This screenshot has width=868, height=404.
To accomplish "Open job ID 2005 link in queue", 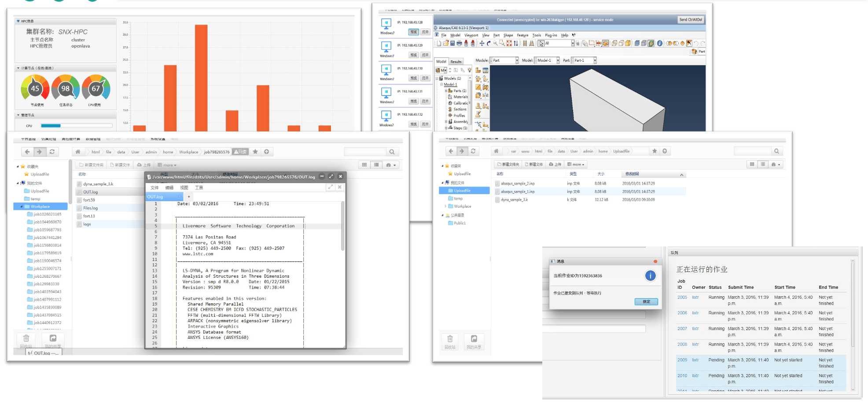I will [682, 297].
